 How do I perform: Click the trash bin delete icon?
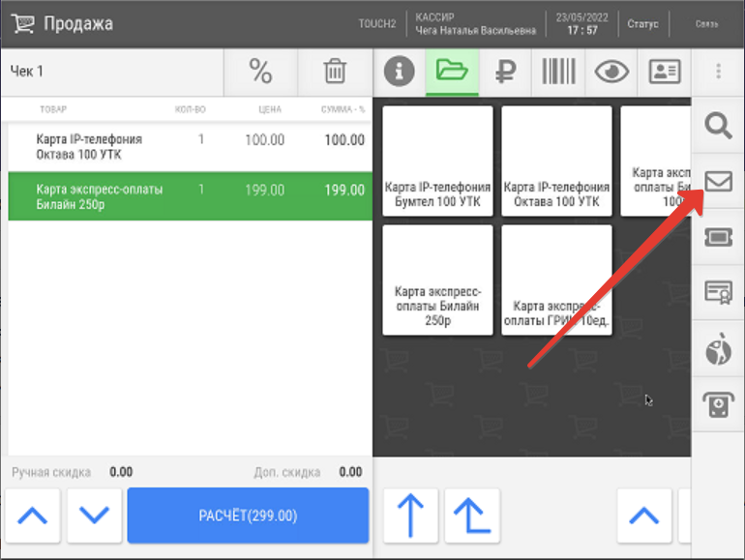pos(335,72)
